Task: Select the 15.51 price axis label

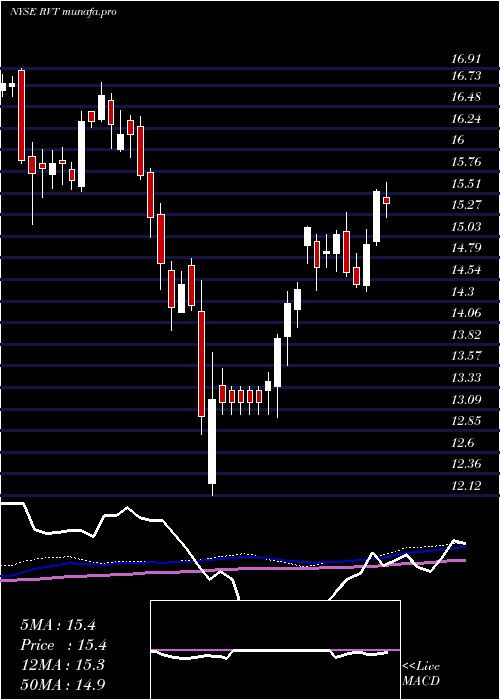Action: [x=467, y=184]
